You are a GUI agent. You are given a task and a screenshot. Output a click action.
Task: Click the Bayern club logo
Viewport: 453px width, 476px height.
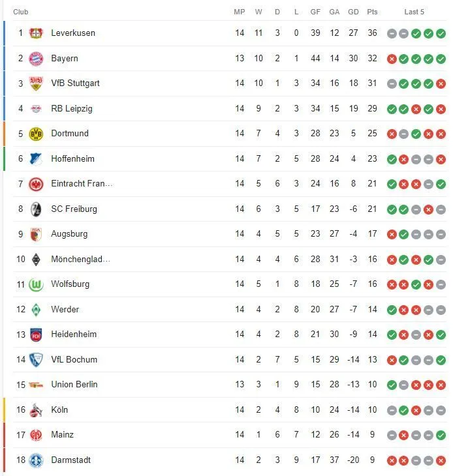click(36, 59)
